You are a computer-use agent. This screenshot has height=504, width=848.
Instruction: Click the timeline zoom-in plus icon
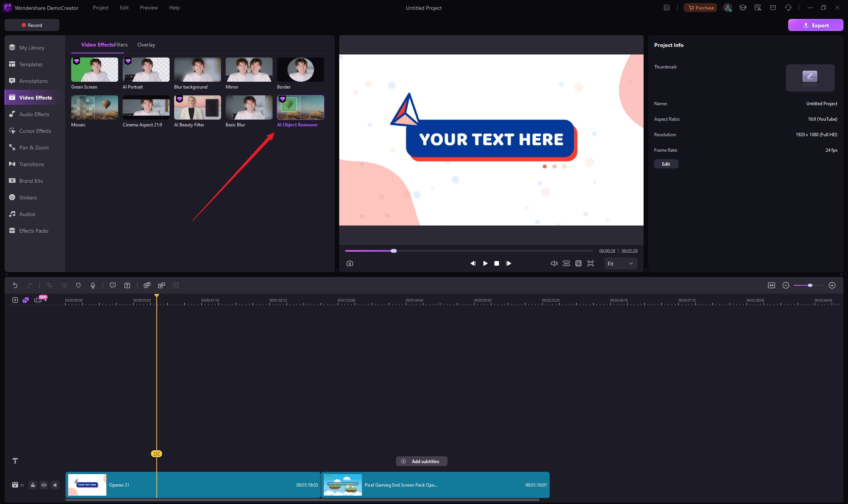point(832,285)
